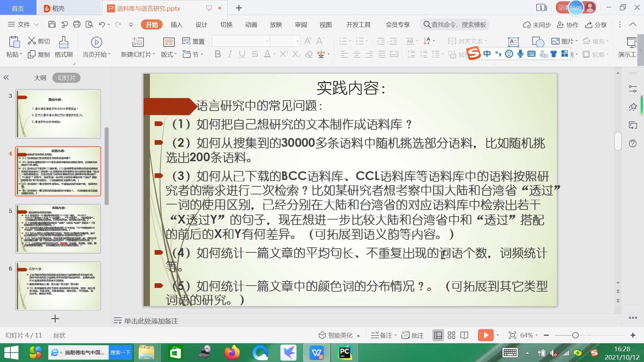The width and height of the screenshot is (644, 362).
Task: Click the star icon on right sidebar
Action: pos(633,107)
